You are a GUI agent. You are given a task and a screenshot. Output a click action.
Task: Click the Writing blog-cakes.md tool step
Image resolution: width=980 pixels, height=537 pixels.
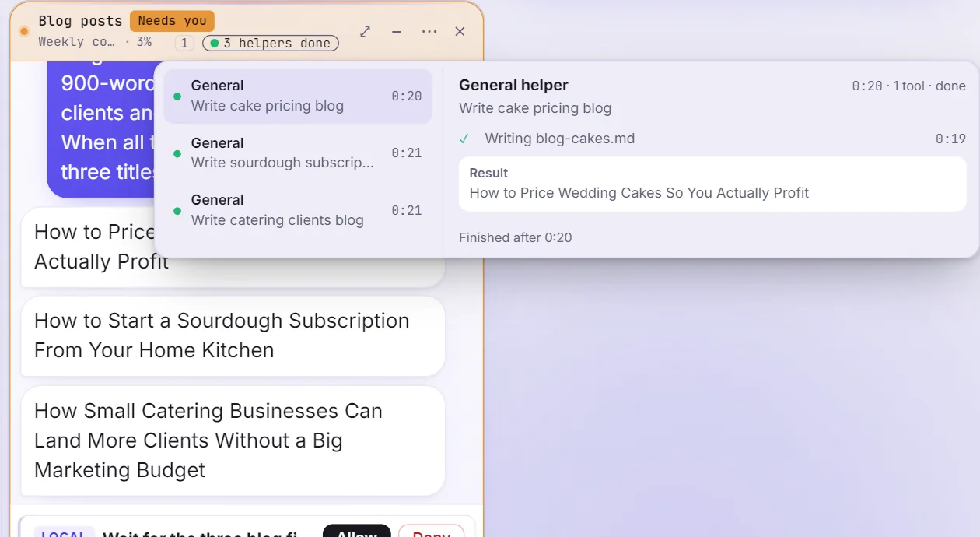coord(712,139)
